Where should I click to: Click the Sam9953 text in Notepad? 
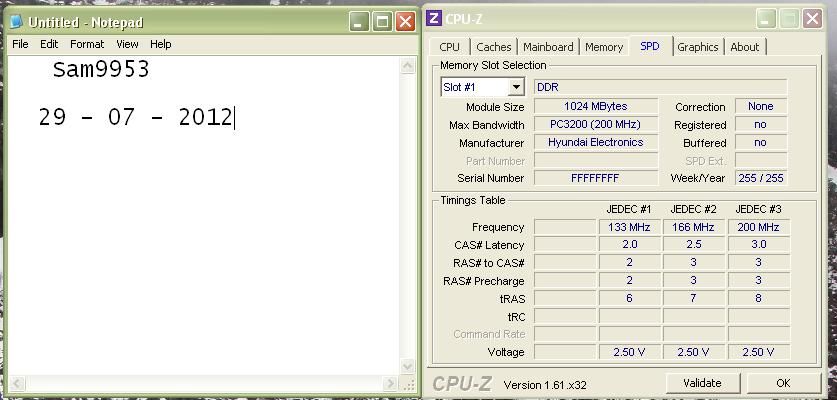[101, 69]
